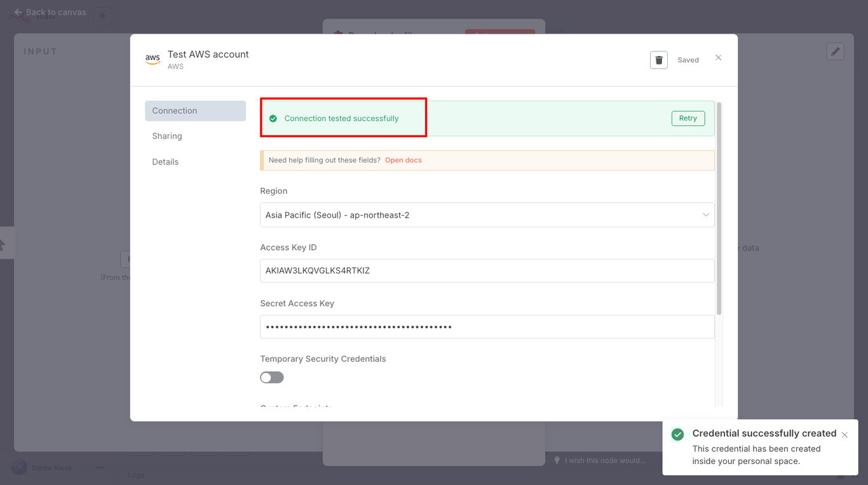This screenshot has height=485, width=868.
Task: Go Back to canvas
Action: 50,12
